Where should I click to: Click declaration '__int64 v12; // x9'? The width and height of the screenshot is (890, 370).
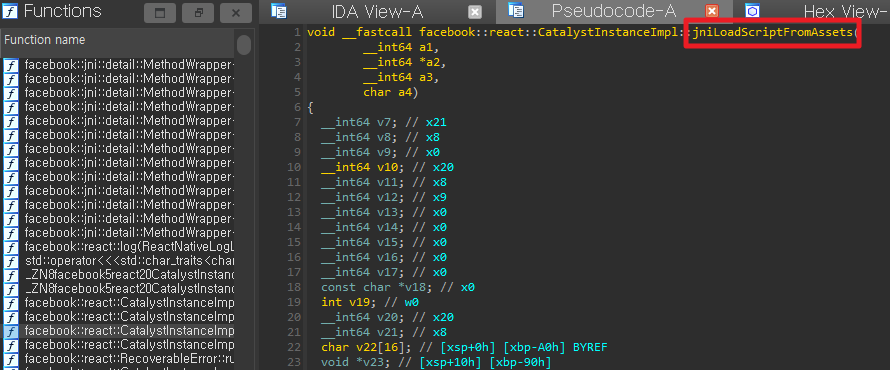click(384, 196)
